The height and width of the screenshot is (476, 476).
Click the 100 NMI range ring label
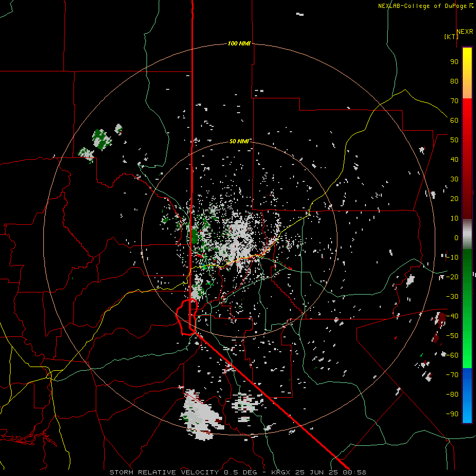[239, 44]
